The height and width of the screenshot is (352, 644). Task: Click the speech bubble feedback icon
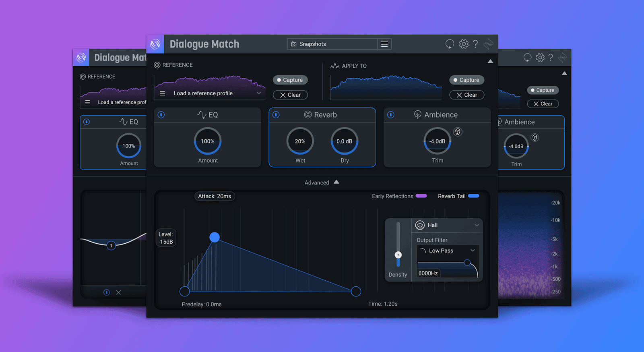pyautogui.click(x=450, y=44)
